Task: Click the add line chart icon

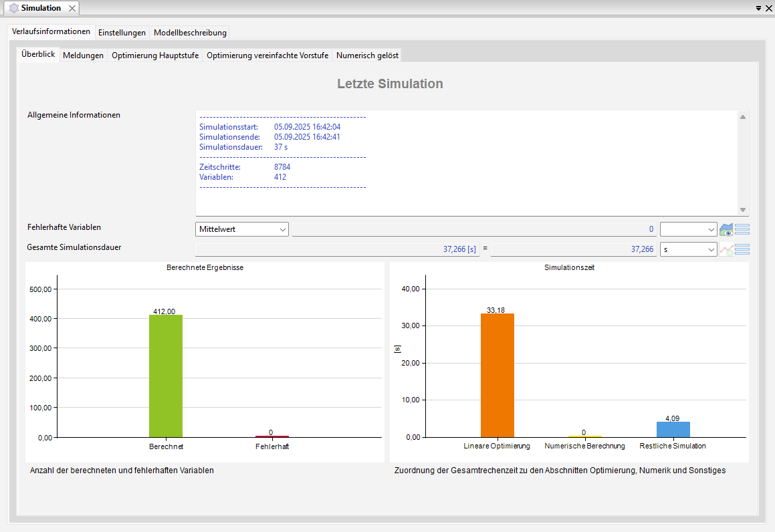Action: tap(726, 249)
